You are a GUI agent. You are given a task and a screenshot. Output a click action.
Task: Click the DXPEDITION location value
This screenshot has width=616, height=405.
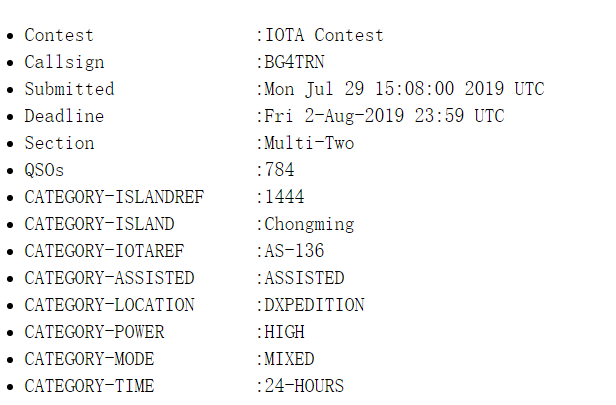[x=314, y=305]
